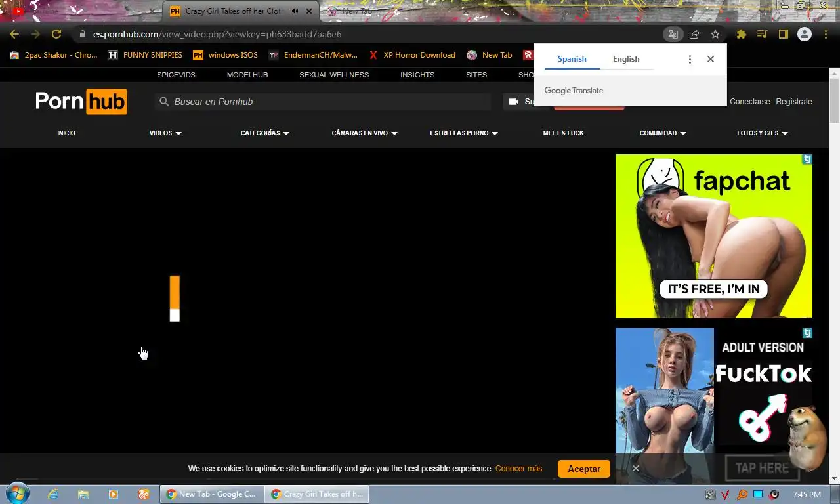Click the 'Crazy Girl Takes off h...' taskbar button
The height and width of the screenshot is (504, 840).
pyautogui.click(x=317, y=494)
